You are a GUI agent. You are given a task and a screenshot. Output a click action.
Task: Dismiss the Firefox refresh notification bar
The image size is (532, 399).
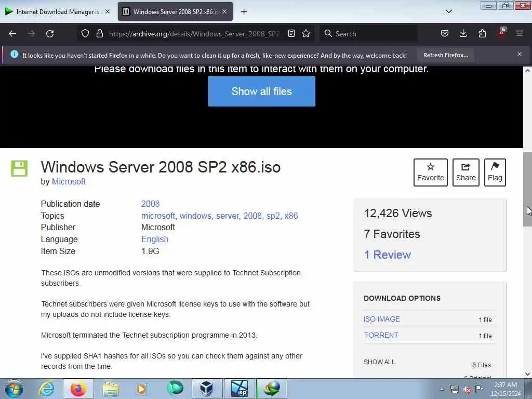pyautogui.click(x=520, y=54)
